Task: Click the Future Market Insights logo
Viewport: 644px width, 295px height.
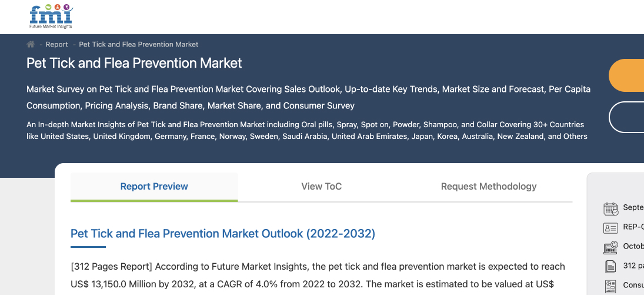Action: pos(51,16)
